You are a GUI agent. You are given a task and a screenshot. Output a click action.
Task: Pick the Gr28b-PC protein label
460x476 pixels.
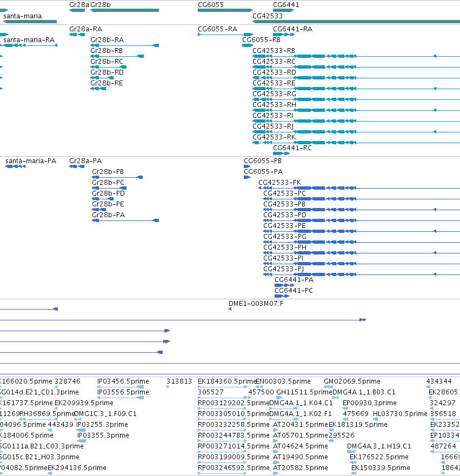108,183
